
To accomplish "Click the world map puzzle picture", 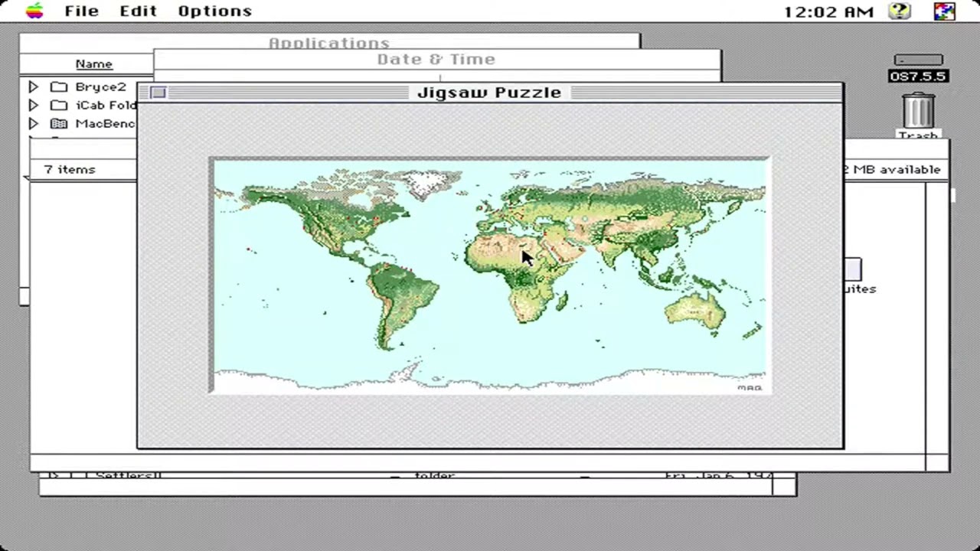I will 489,275.
